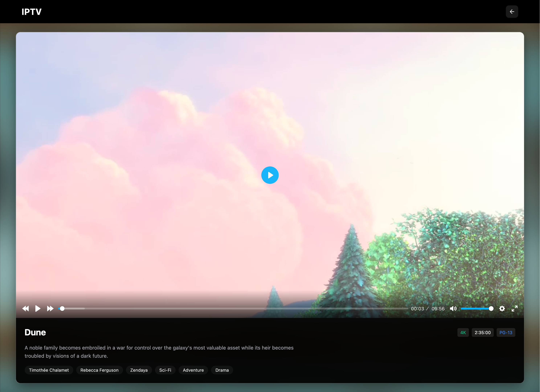The width and height of the screenshot is (540, 392).
Task: Fast forward using the double-right arrow icon
Action: (x=50, y=309)
